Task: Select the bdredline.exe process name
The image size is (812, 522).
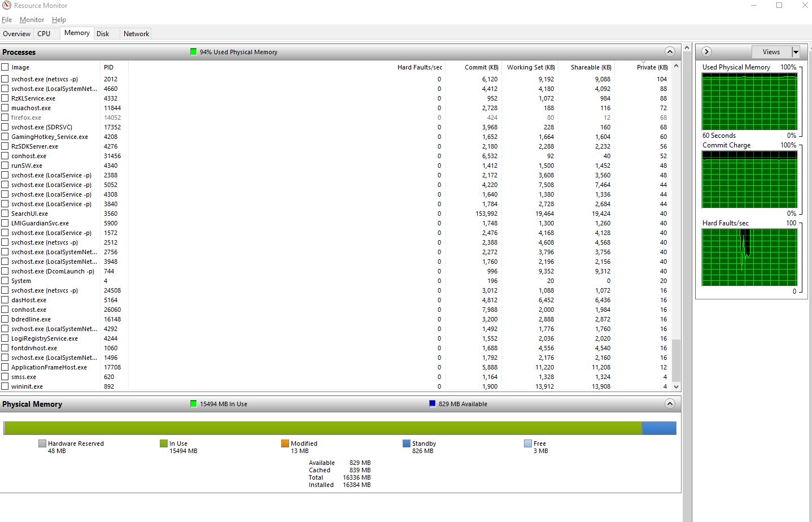Action: 31,319
